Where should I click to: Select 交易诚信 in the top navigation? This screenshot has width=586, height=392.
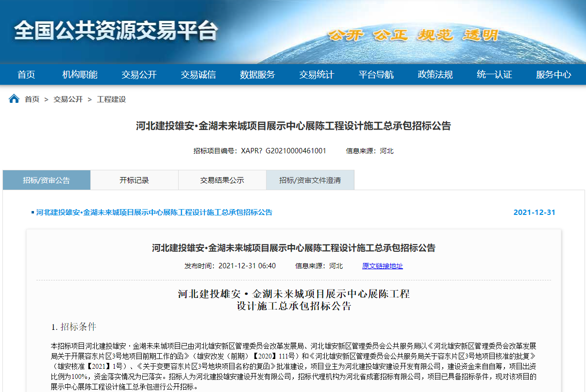[x=198, y=75]
